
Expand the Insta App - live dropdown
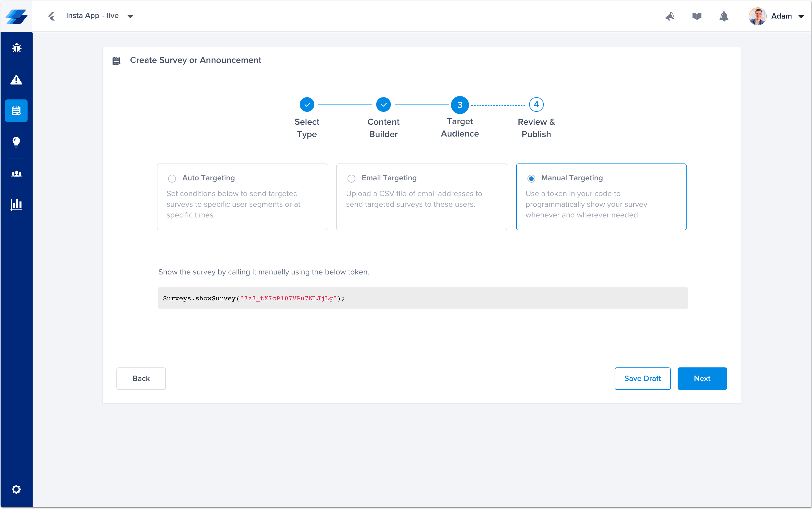click(x=130, y=16)
